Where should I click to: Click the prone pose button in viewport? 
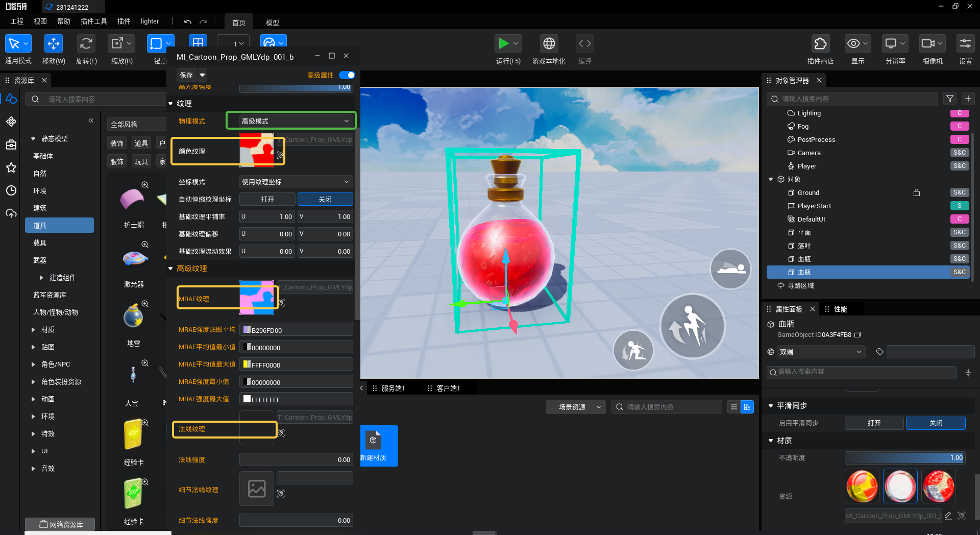point(731,269)
